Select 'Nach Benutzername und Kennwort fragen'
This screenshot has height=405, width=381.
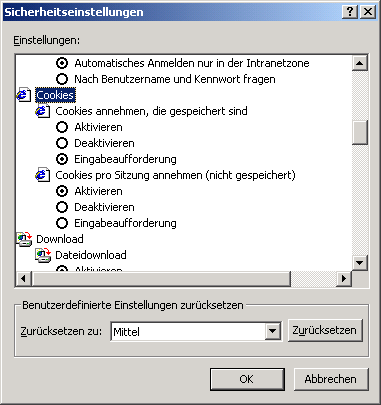[x=62, y=79]
